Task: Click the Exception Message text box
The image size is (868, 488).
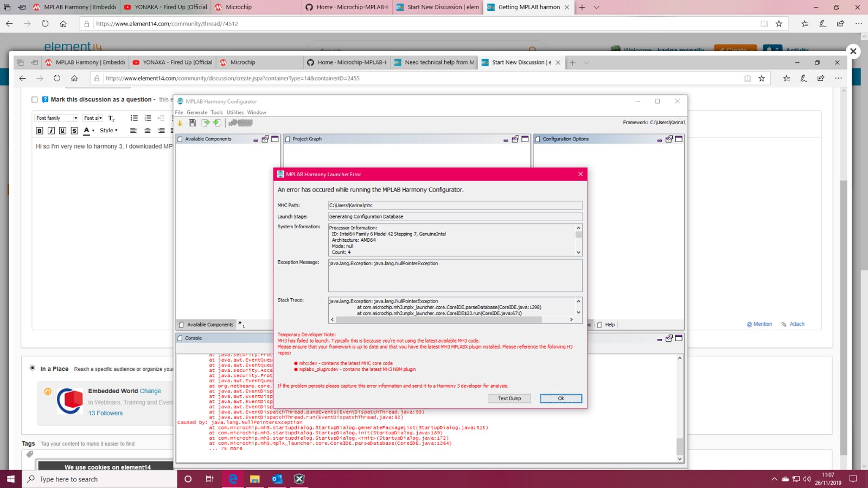Action: [x=455, y=275]
